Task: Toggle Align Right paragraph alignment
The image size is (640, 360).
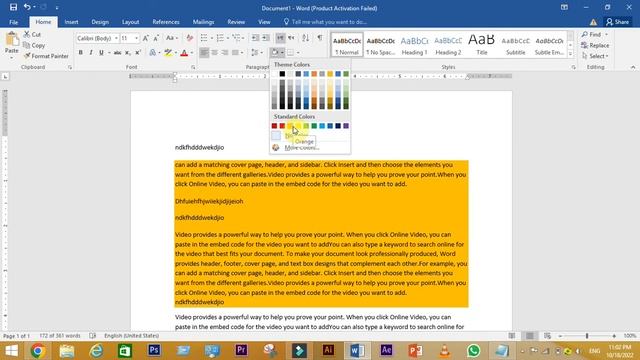Action: pos(224,53)
